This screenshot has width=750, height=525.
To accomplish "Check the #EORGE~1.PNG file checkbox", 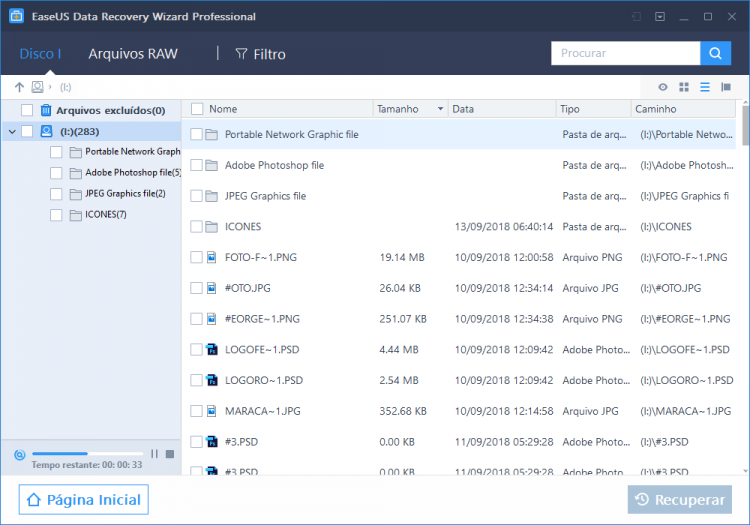I will (196, 318).
